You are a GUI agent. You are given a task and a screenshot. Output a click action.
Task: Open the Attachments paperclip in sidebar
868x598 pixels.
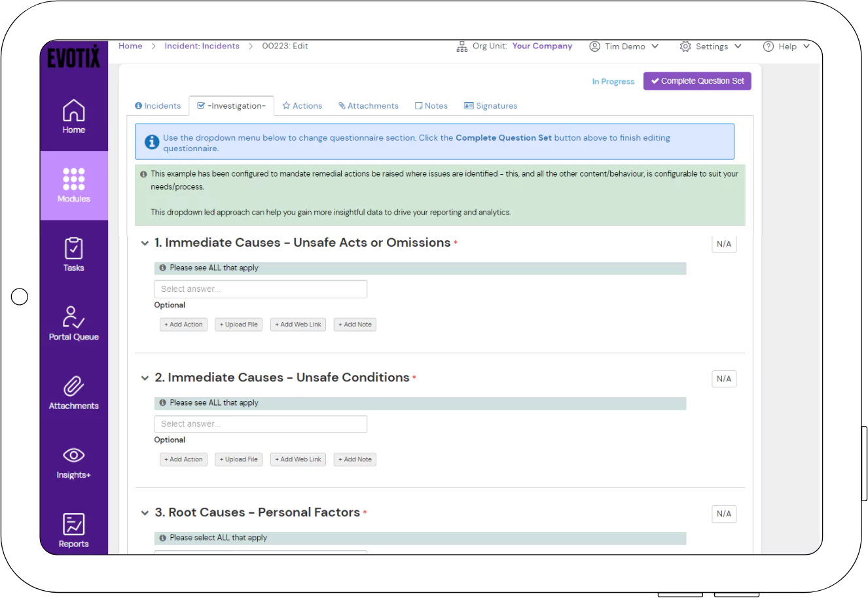point(74,386)
